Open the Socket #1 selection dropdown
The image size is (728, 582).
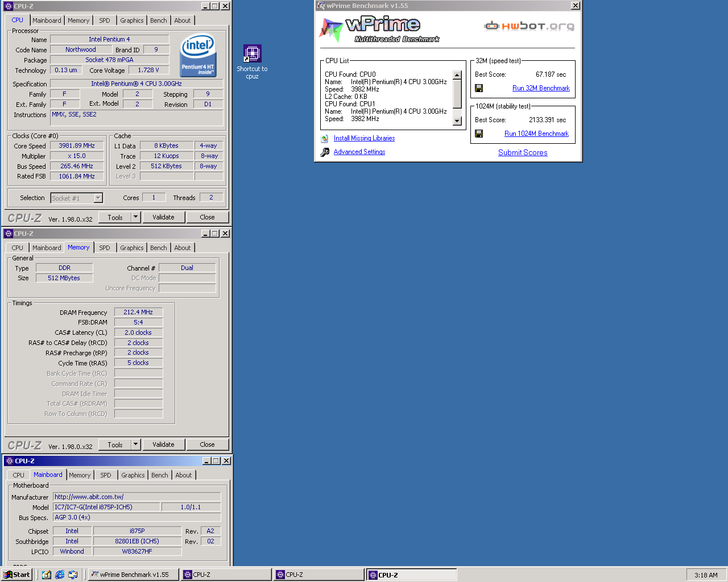pyautogui.click(x=98, y=198)
